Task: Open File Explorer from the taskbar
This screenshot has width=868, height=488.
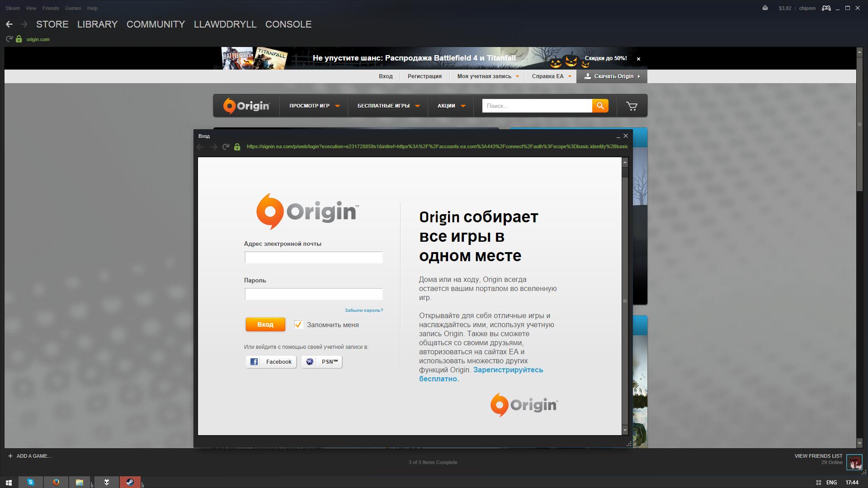Action: tap(79, 482)
